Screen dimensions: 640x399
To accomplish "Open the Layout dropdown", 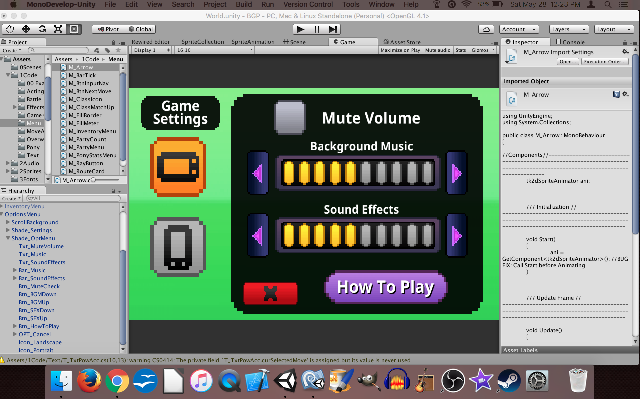I will pyautogui.click(x=614, y=29).
